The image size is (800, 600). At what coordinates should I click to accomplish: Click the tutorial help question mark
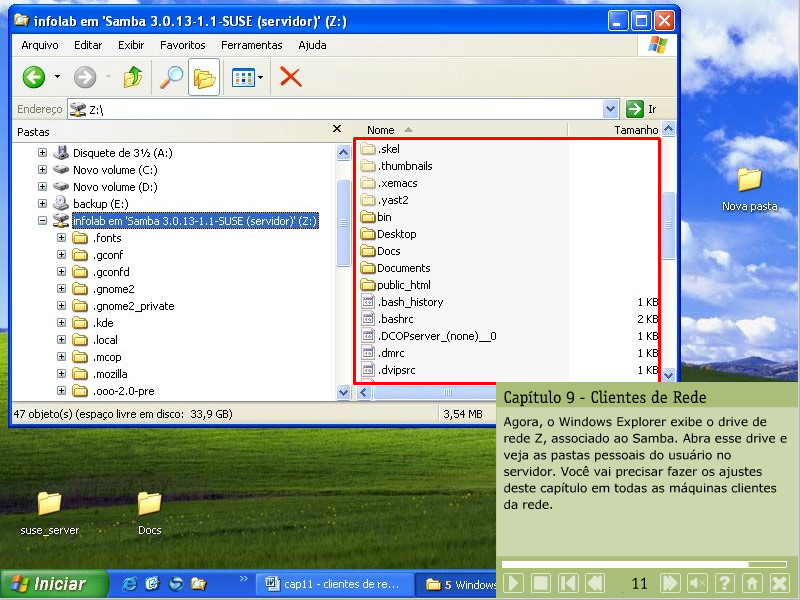tap(725, 583)
